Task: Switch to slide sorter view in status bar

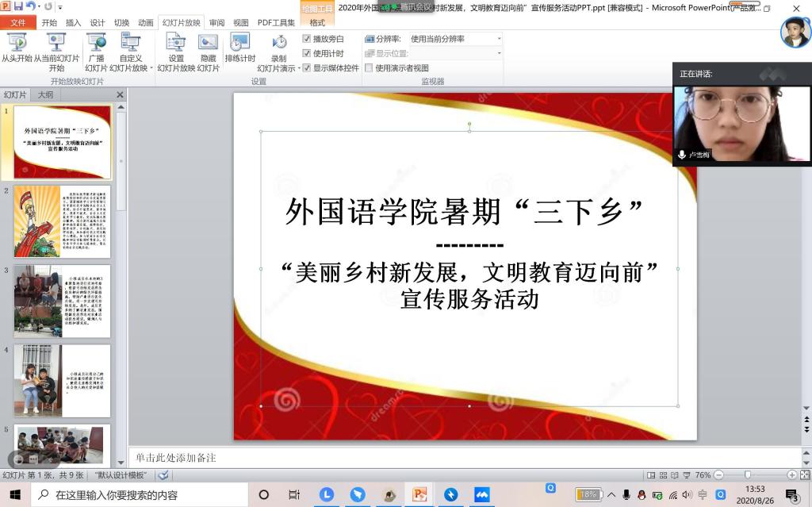Action: [663, 475]
